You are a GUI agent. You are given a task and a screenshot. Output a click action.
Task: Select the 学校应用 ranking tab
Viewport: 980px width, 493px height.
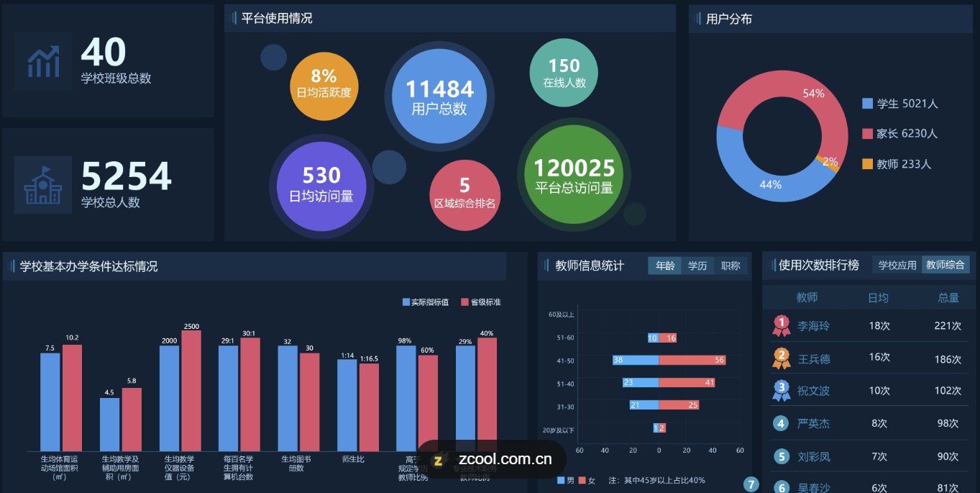pos(897,265)
